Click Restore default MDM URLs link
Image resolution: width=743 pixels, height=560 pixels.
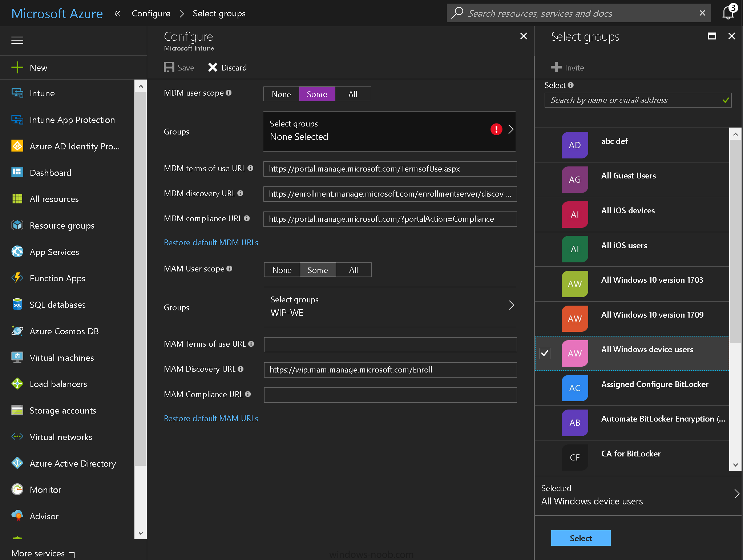click(x=211, y=242)
